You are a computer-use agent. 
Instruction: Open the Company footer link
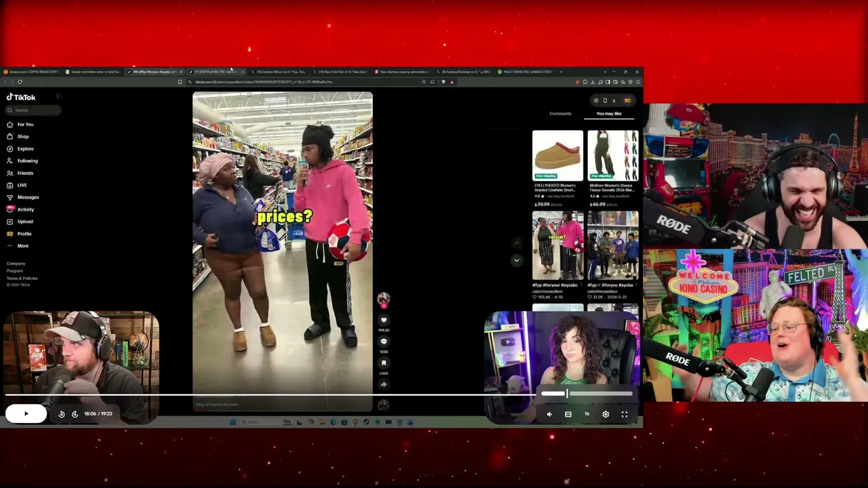pyautogui.click(x=16, y=264)
